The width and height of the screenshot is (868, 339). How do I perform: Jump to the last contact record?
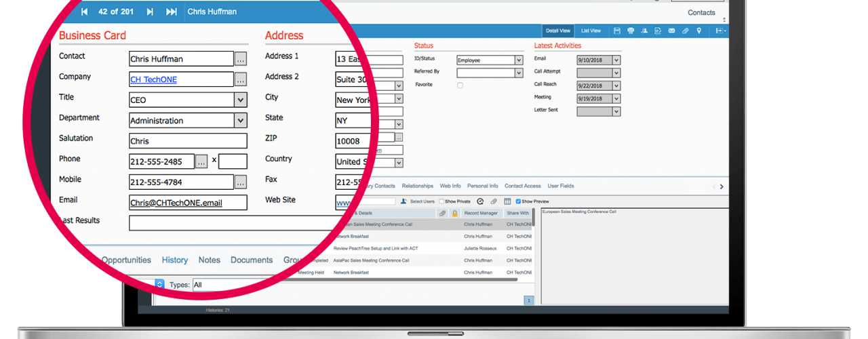tap(172, 12)
